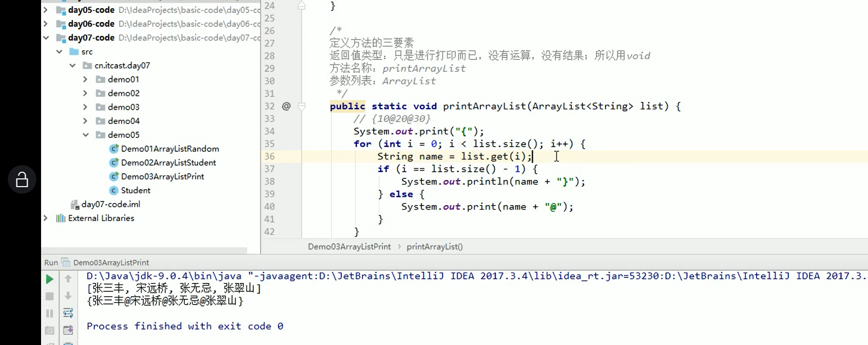Viewport: 868px width, 345px height.
Task: Rerun Demo03ArrayListPrint with green play icon
Action: (x=49, y=279)
